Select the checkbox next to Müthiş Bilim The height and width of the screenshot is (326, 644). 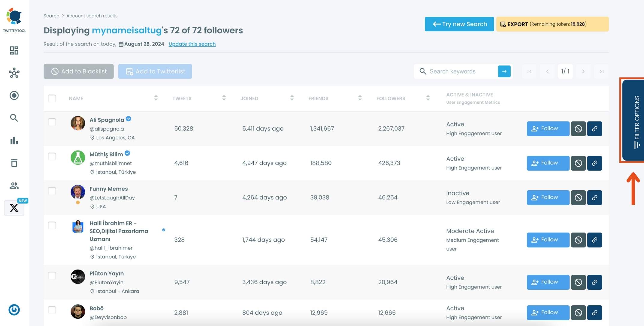click(x=52, y=156)
